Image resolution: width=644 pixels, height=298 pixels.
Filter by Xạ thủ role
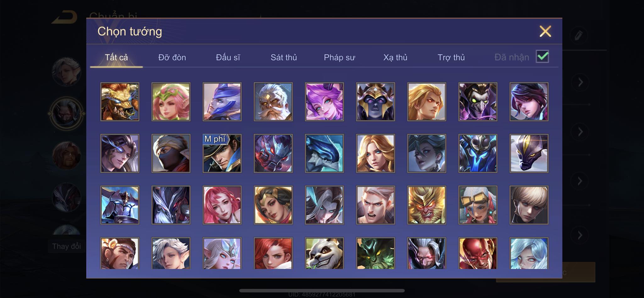pos(395,57)
